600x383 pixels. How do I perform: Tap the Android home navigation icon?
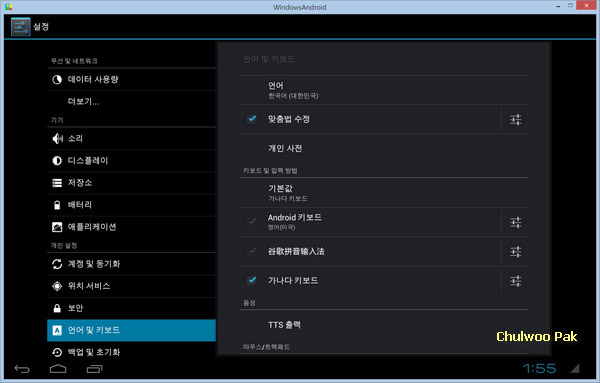58,369
